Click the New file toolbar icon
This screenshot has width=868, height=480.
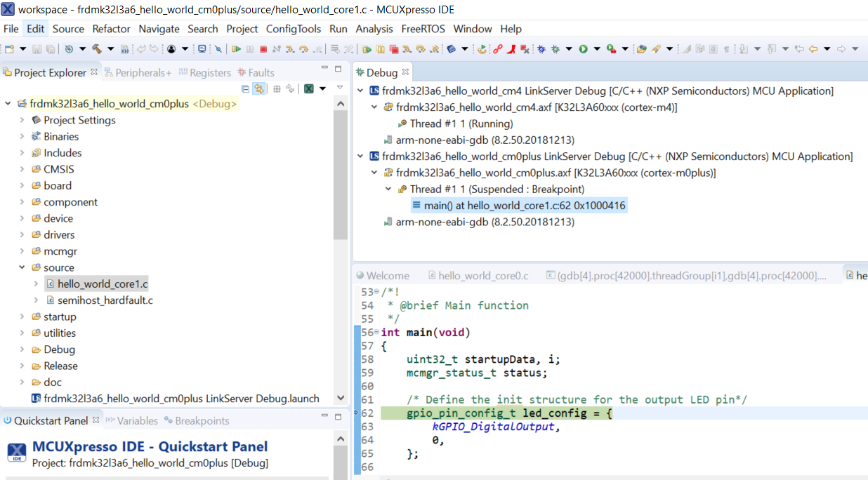point(9,49)
